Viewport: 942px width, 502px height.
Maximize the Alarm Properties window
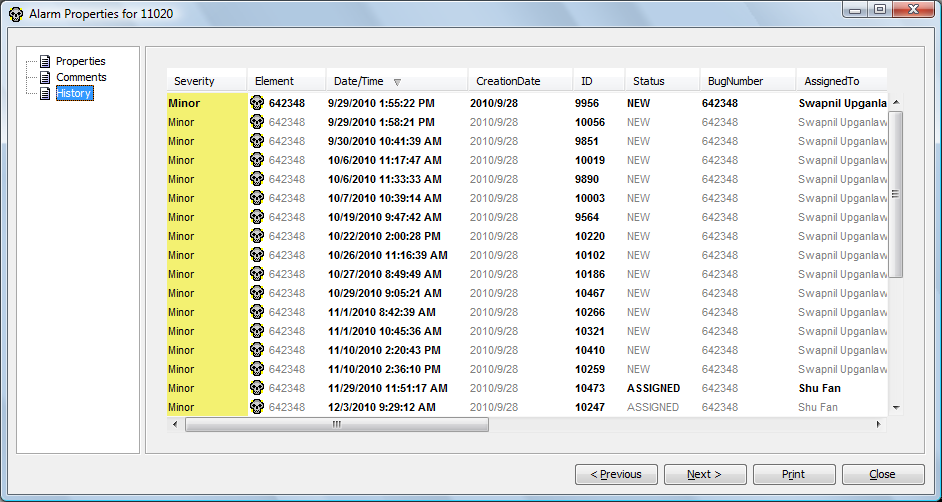click(x=880, y=9)
